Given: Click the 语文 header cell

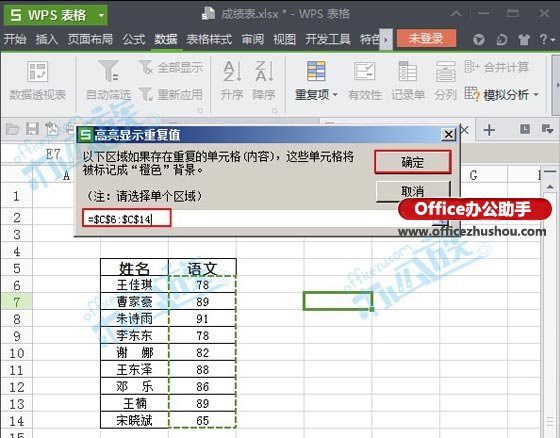Looking at the screenshot, I should (x=202, y=268).
